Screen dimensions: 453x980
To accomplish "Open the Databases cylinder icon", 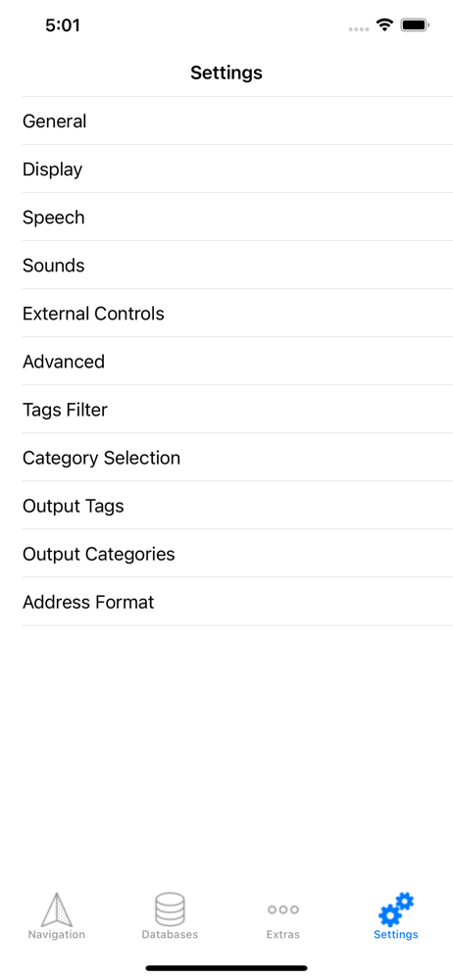I will click(x=171, y=909).
